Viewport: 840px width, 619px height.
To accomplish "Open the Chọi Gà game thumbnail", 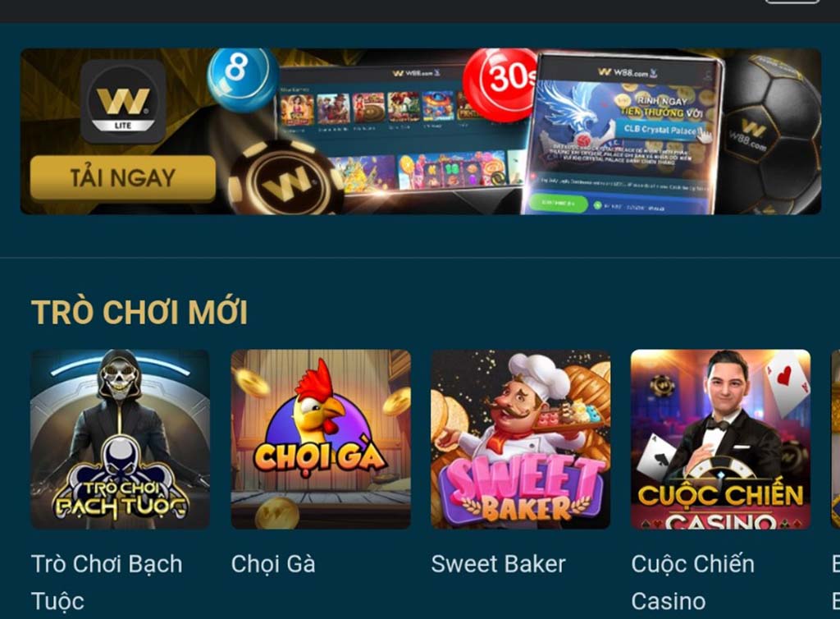I will click(x=321, y=439).
